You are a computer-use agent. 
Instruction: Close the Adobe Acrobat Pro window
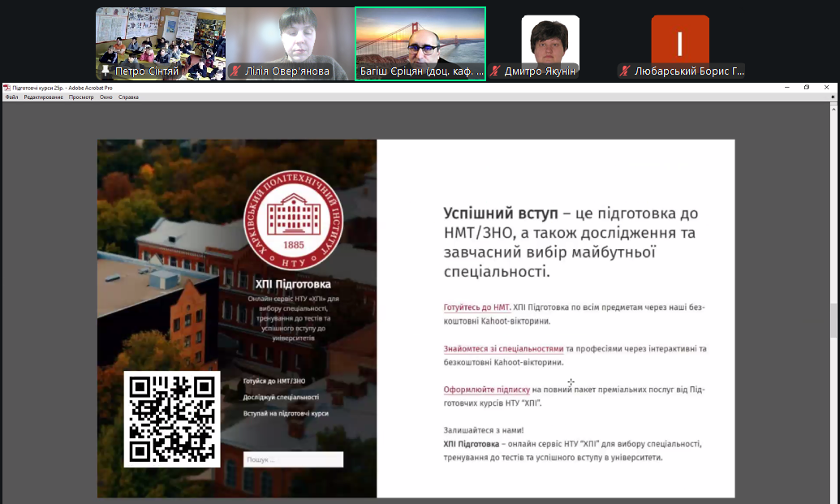tap(826, 88)
